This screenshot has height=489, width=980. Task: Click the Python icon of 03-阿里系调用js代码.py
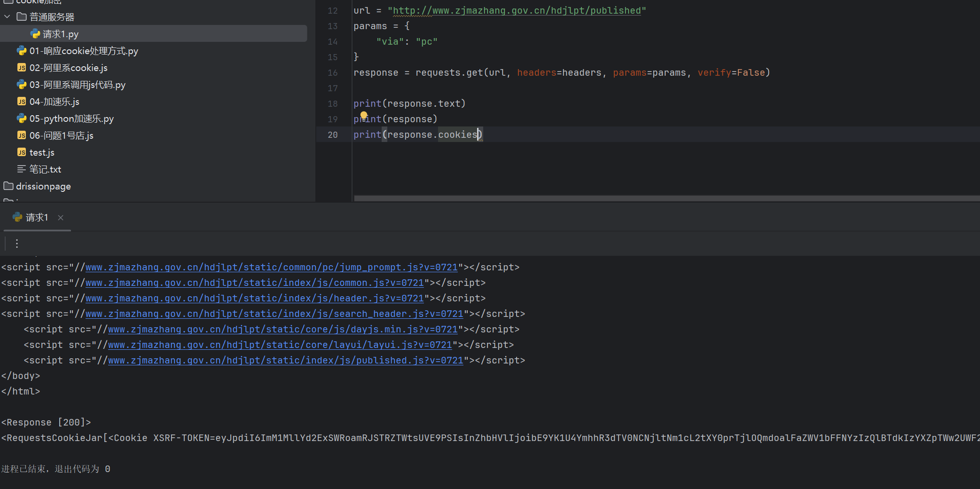click(22, 85)
